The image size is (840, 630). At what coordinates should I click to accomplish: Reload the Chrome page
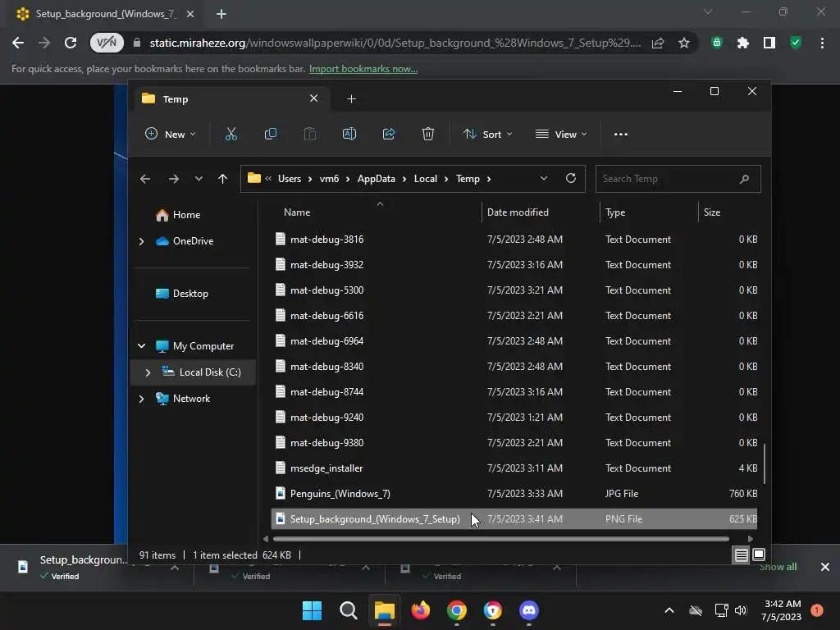point(71,43)
